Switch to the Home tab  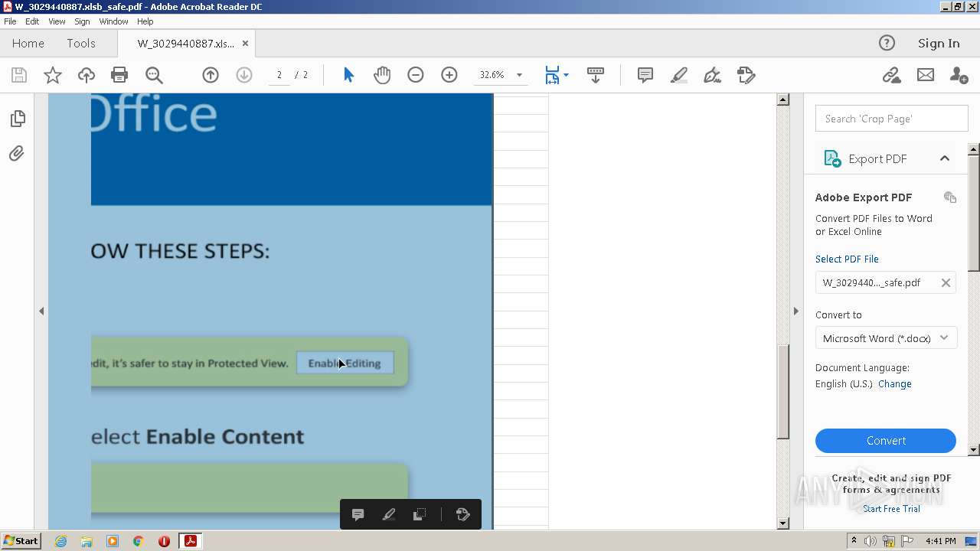28,44
